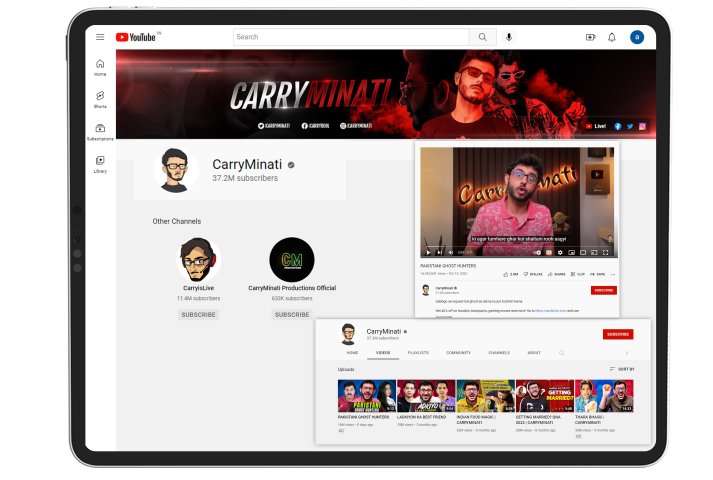Dislike the Pakistani Ghost Hunters video
Viewport: 713px width, 480px height.
point(532,274)
